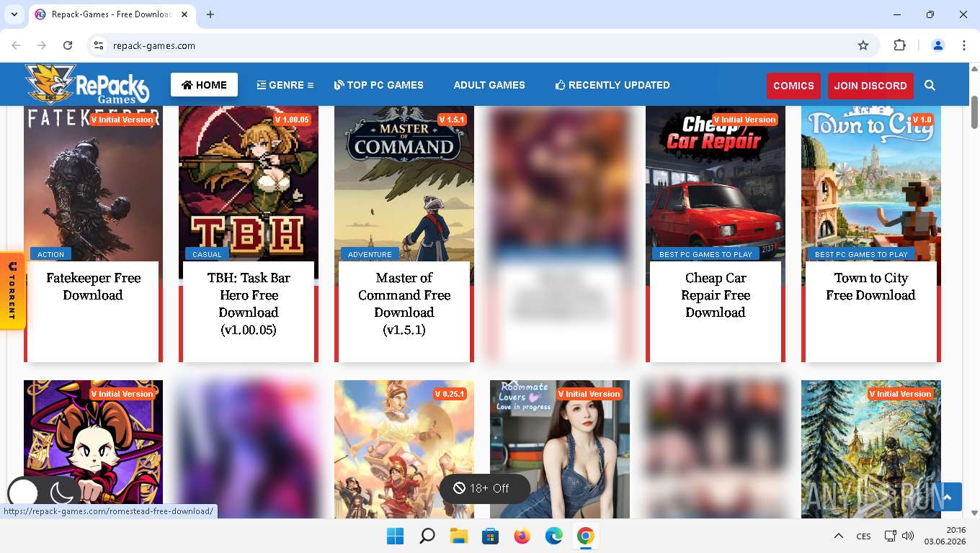Open site information icon in address bar
This screenshot has height=553, width=980.
[x=99, y=45]
